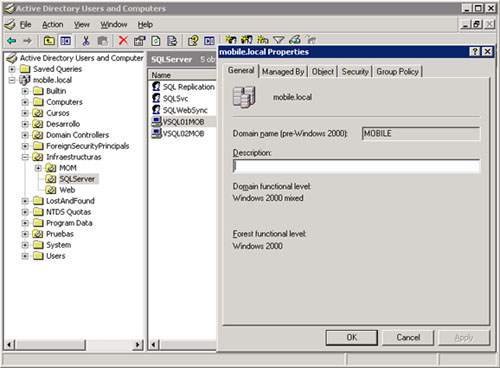Expand the NTDS Quotas container
The image size is (500, 368).
(25, 212)
